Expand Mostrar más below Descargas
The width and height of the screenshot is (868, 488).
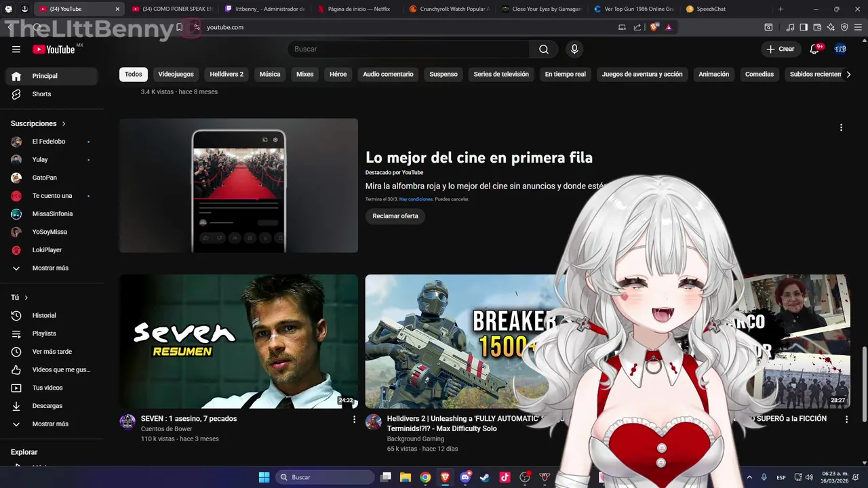(x=52, y=424)
